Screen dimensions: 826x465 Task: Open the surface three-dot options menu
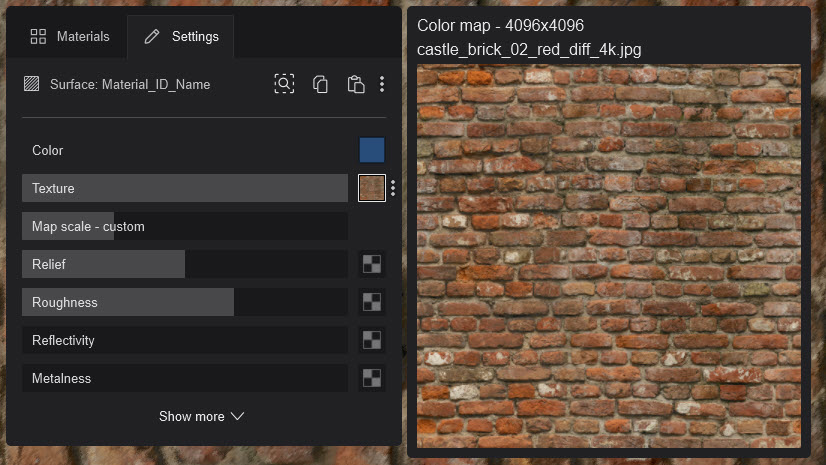coord(382,84)
